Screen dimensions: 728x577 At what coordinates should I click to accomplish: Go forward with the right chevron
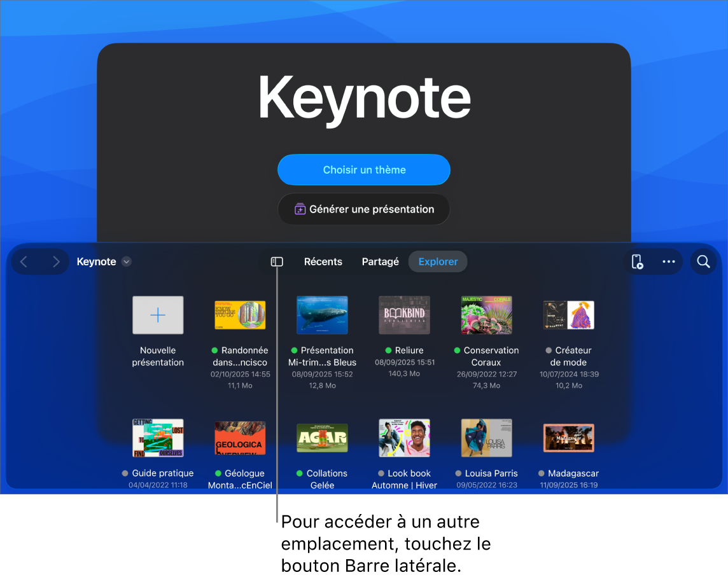pyautogui.click(x=56, y=262)
